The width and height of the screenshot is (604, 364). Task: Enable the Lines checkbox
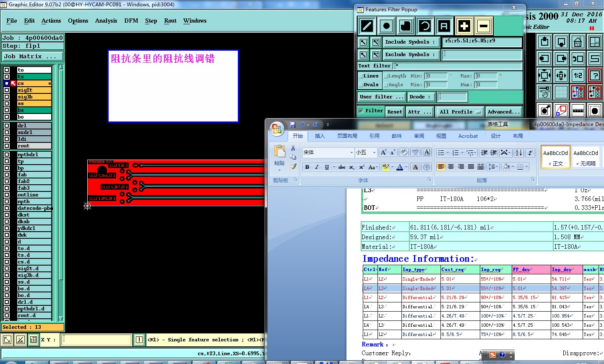click(x=361, y=76)
